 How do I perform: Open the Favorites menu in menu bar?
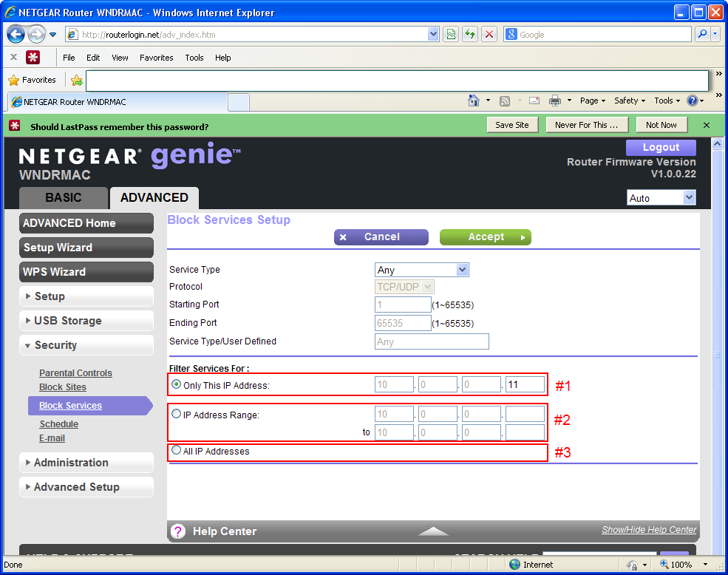(x=157, y=58)
